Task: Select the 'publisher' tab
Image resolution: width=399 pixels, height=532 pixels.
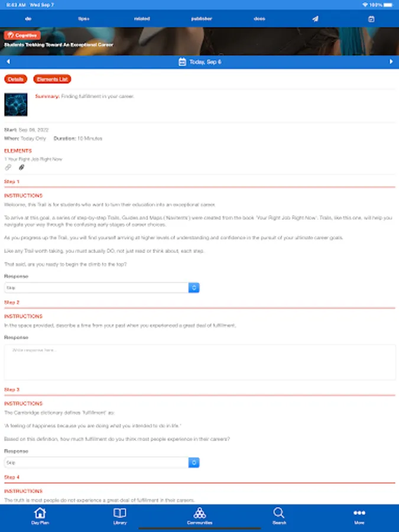Action: 202,19
